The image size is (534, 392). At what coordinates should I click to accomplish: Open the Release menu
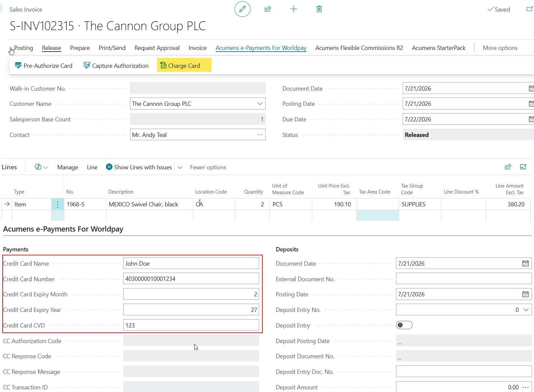pos(52,48)
